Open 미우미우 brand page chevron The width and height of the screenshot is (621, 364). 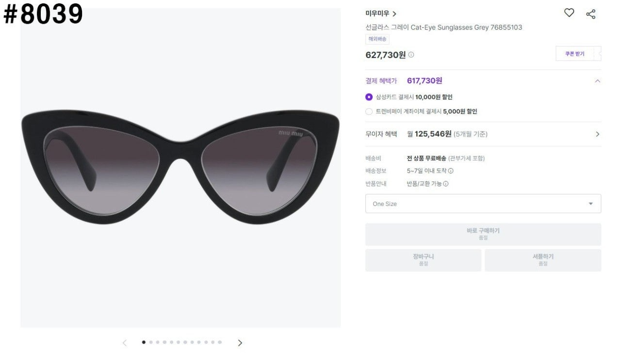pyautogui.click(x=394, y=14)
